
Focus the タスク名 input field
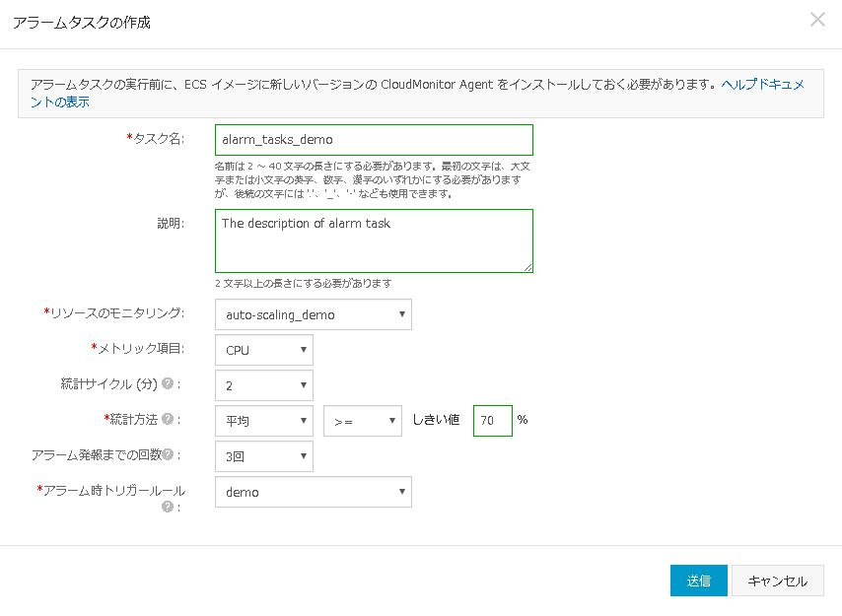click(x=374, y=139)
